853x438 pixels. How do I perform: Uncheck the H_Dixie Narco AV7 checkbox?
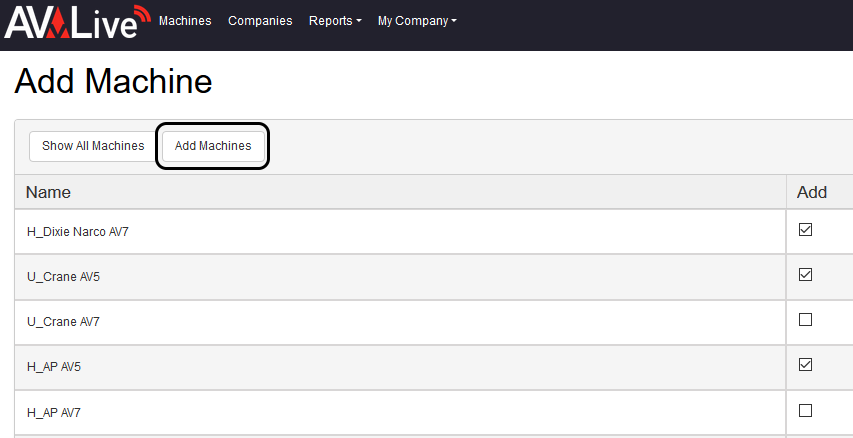point(806,230)
